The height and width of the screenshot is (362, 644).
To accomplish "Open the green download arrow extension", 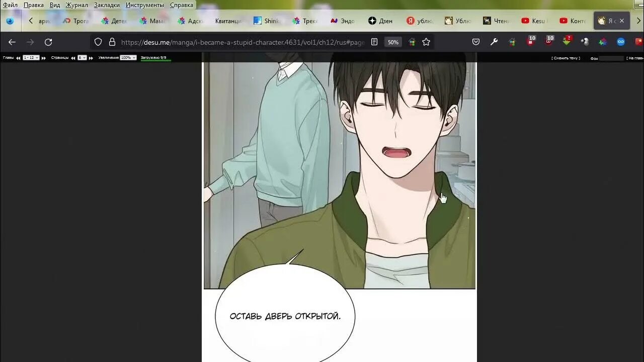I will click(567, 41).
